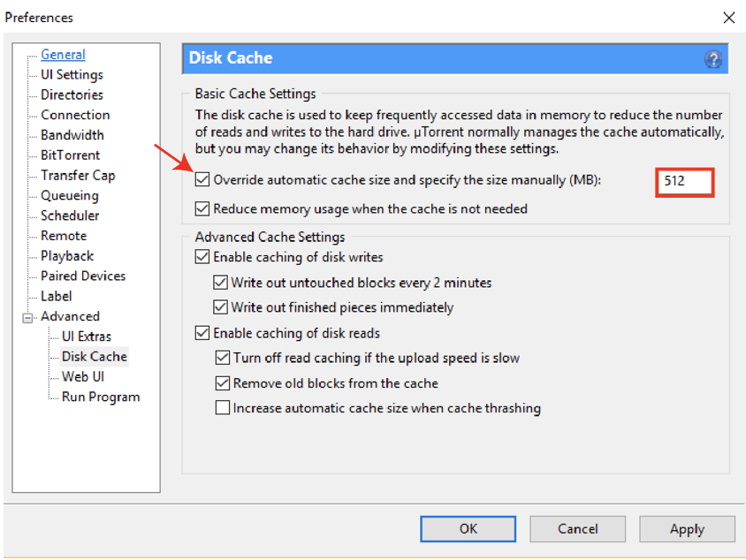Open the Disk Cache help icon
Screen dimensions: 746x560
[x=712, y=59]
